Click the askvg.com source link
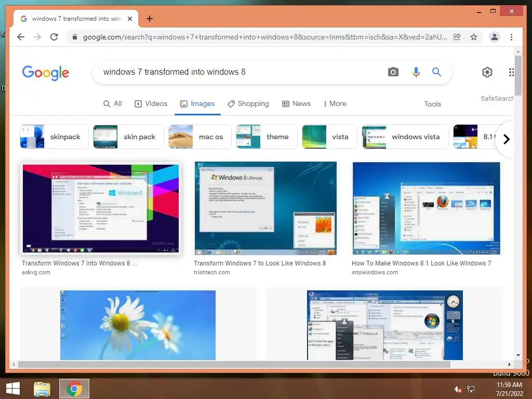532x399 pixels. click(36, 272)
